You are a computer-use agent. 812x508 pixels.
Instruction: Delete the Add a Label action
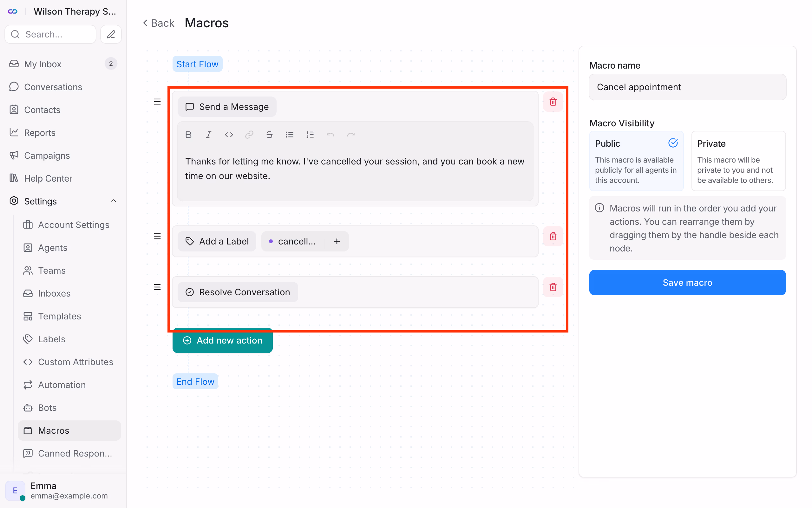coord(553,236)
